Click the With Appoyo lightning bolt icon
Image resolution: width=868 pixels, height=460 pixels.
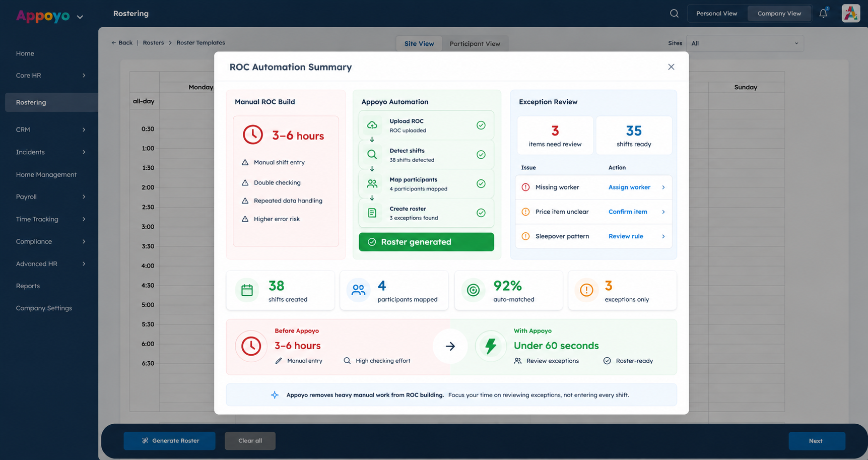[x=491, y=346]
